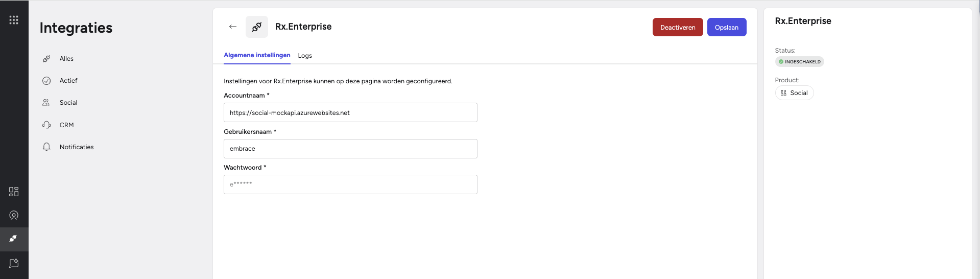Select Social category in left menu
Screen dimensions: 980x279
tap(68, 103)
